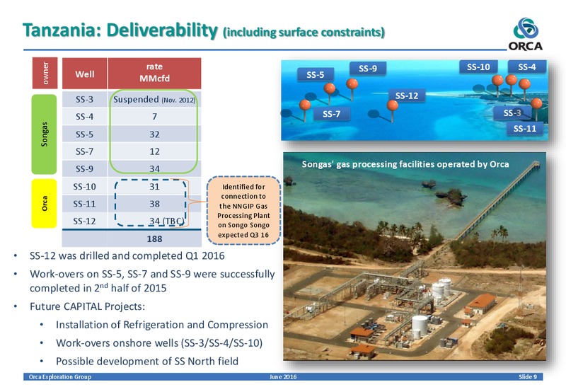Click the rate MMcfd column header
Viewport: 566px width, 392px height.
tap(154, 74)
